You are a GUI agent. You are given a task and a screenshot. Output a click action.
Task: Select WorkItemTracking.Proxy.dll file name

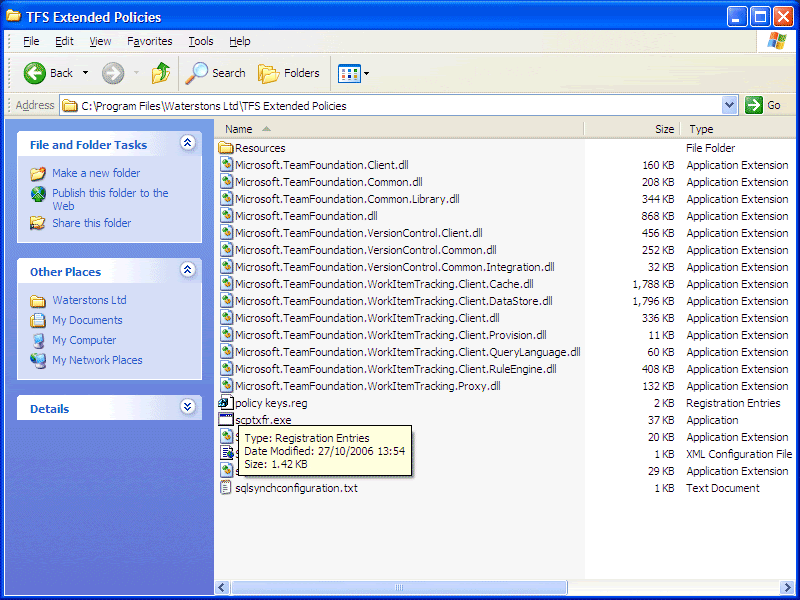[x=368, y=386]
